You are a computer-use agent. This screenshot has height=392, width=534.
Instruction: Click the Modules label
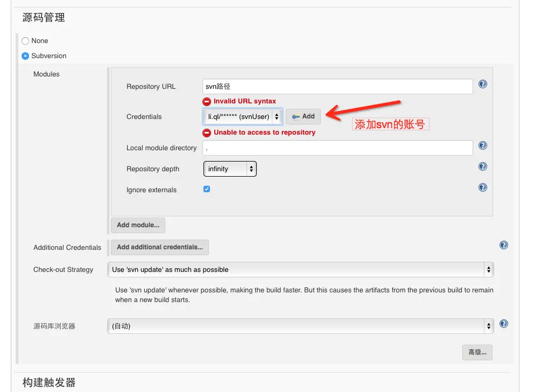46,74
